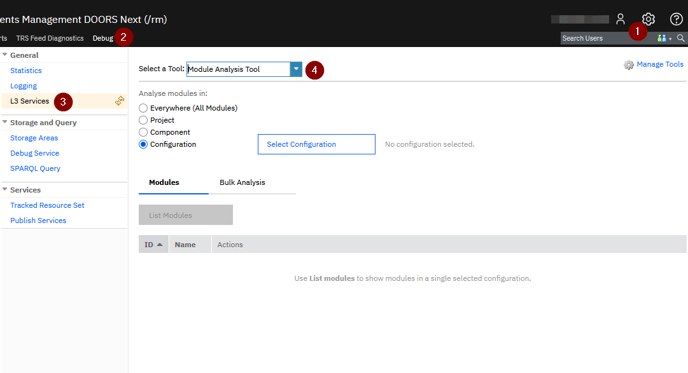Collapse the General section
The image size is (688, 373).
[x=5, y=55]
